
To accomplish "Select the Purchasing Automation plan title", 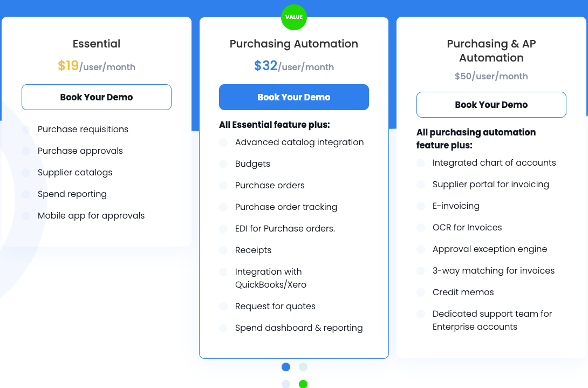I will [293, 44].
